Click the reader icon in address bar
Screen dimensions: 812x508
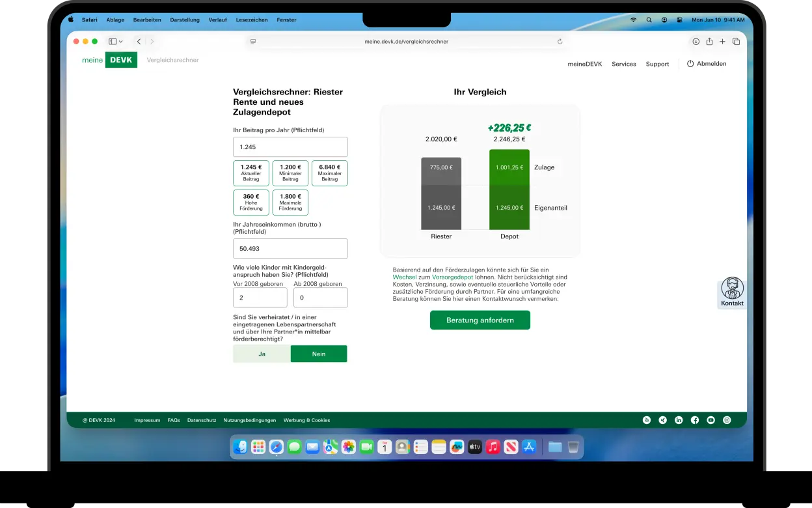253,42
